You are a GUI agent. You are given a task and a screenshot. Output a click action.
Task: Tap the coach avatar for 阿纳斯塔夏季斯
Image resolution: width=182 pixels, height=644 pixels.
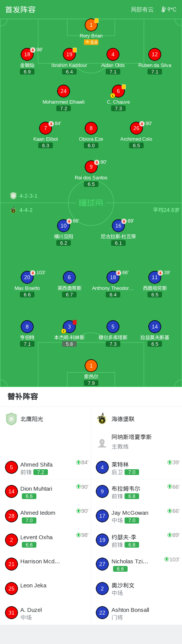[x=102, y=443]
